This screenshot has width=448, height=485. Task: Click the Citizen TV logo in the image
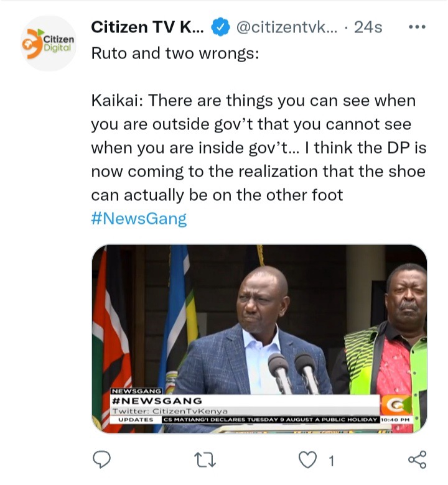[x=396, y=405]
